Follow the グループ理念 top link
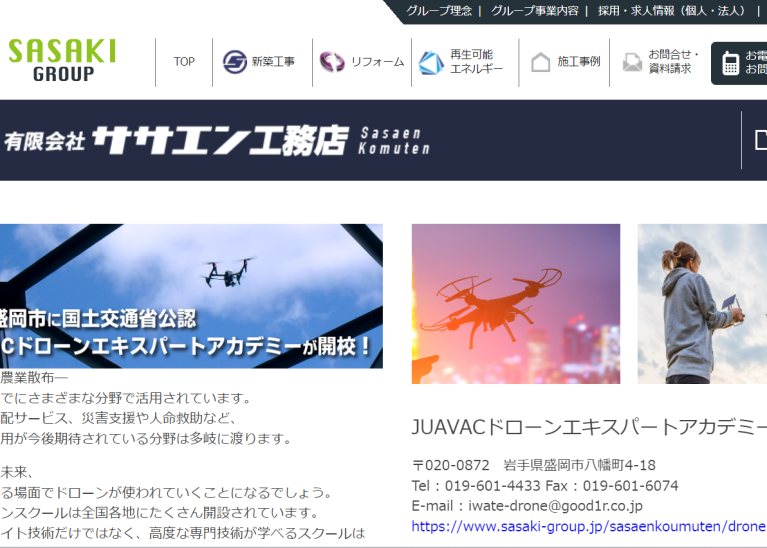This screenshot has height=548, width=767. point(439,11)
